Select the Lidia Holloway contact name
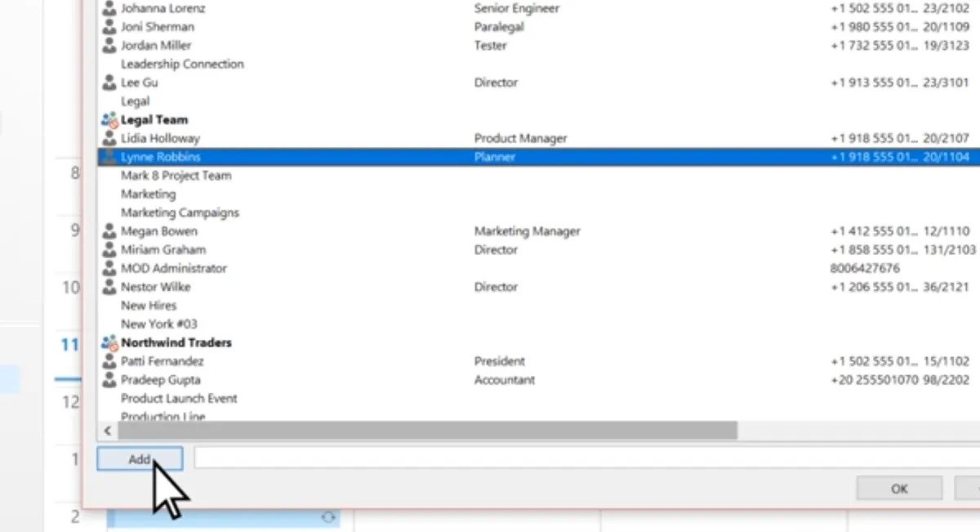Viewport: 980px width, 532px height. point(160,139)
